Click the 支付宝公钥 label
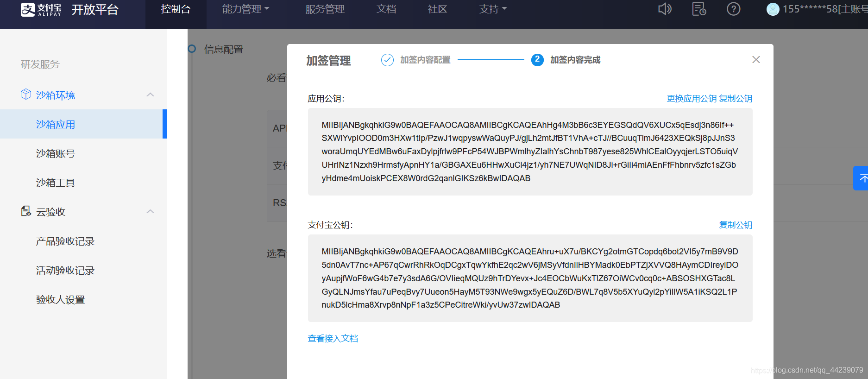The width and height of the screenshot is (868, 379). tap(330, 225)
